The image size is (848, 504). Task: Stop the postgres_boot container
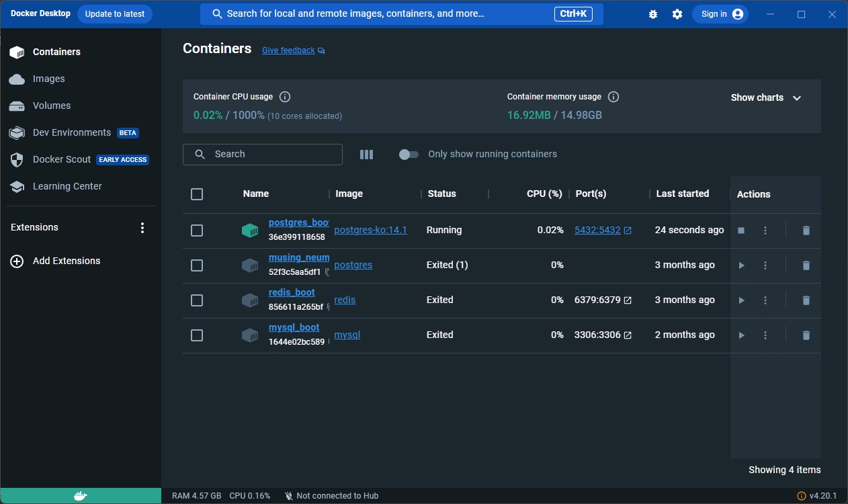click(x=741, y=230)
